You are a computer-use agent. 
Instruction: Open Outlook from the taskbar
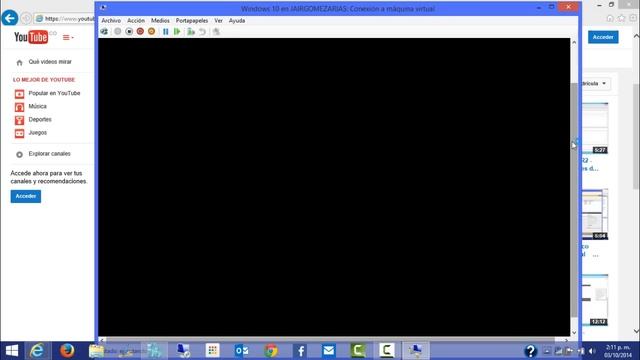[242, 351]
